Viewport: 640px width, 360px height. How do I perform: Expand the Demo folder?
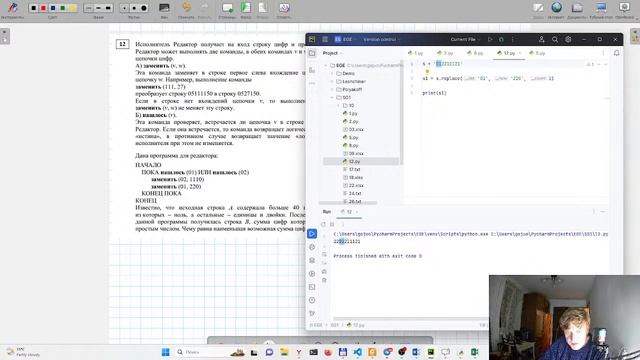coord(332,73)
